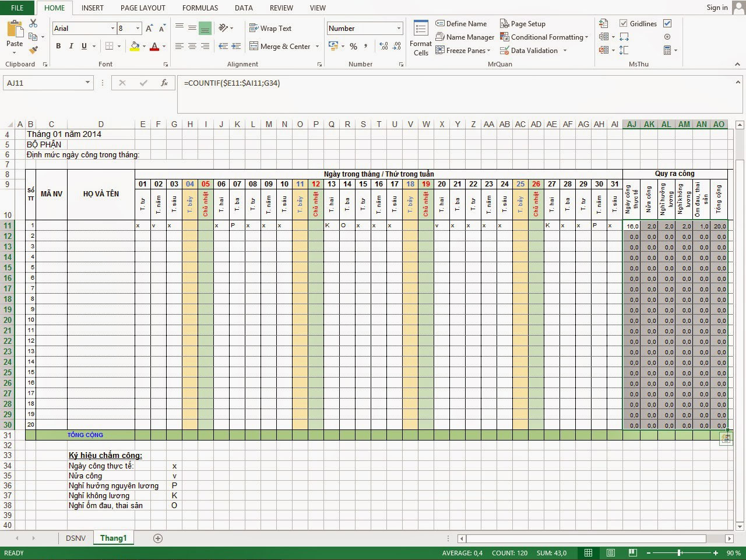
Task: Click the Page Layout view icon
Action: [610, 552]
